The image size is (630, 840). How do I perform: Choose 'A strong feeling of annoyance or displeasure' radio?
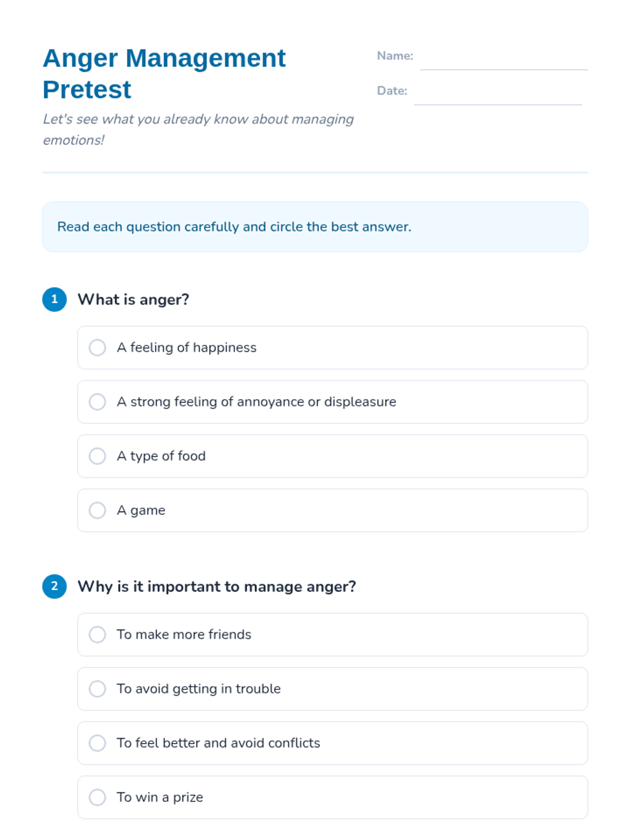[x=97, y=402]
